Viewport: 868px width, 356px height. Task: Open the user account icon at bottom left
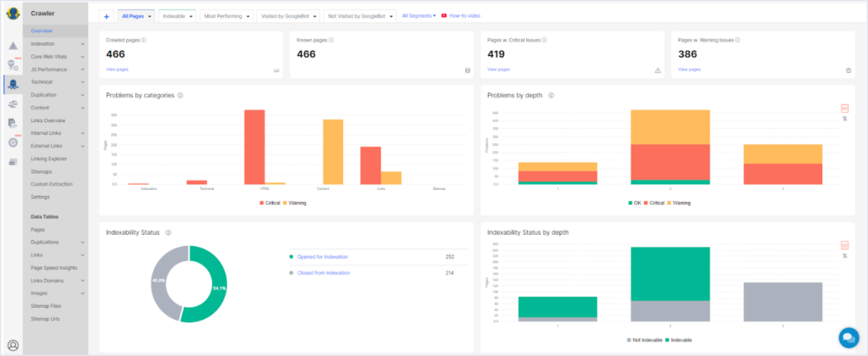click(13, 345)
